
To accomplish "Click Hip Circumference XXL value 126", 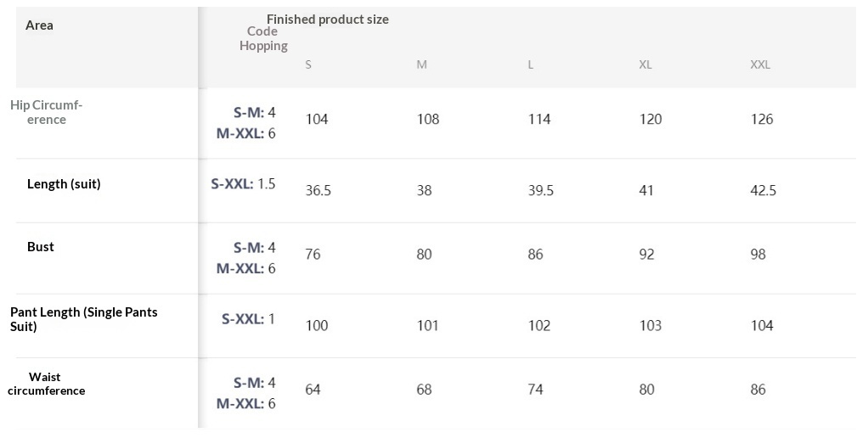I will (762, 119).
